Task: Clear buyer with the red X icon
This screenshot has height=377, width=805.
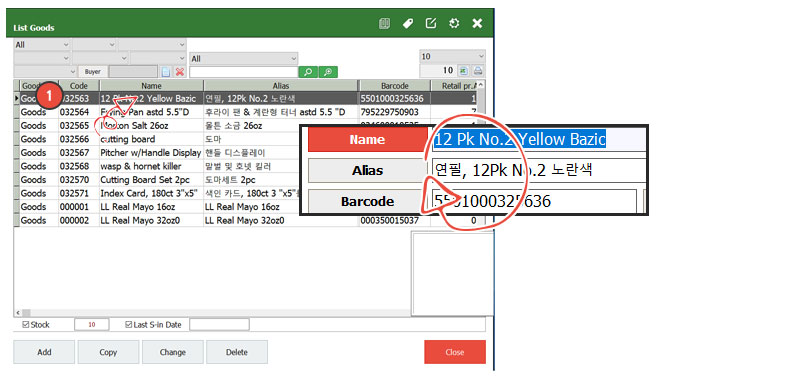Action: tap(180, 72)
